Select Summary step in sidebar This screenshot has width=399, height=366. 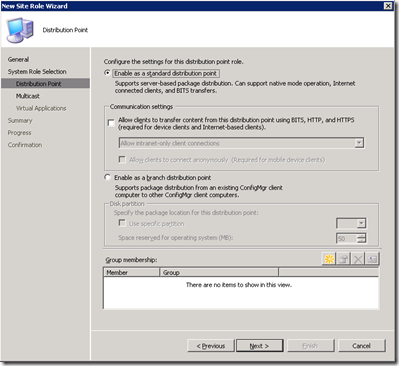(x=20, y=120)
